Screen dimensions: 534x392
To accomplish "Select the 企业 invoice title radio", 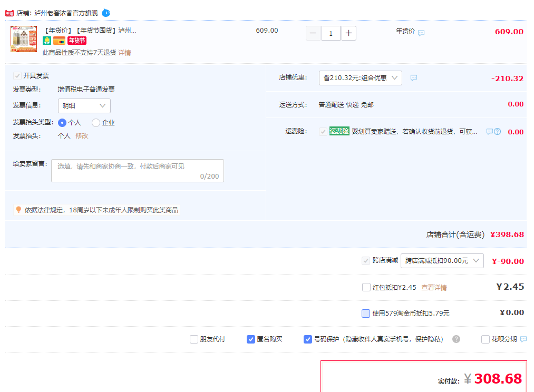I will (x=96, y=122).
